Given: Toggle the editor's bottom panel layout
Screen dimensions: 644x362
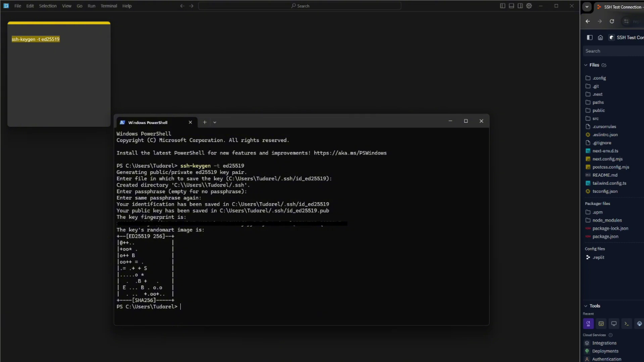Looking at the screenshot, I should click(x=511, y=6).
